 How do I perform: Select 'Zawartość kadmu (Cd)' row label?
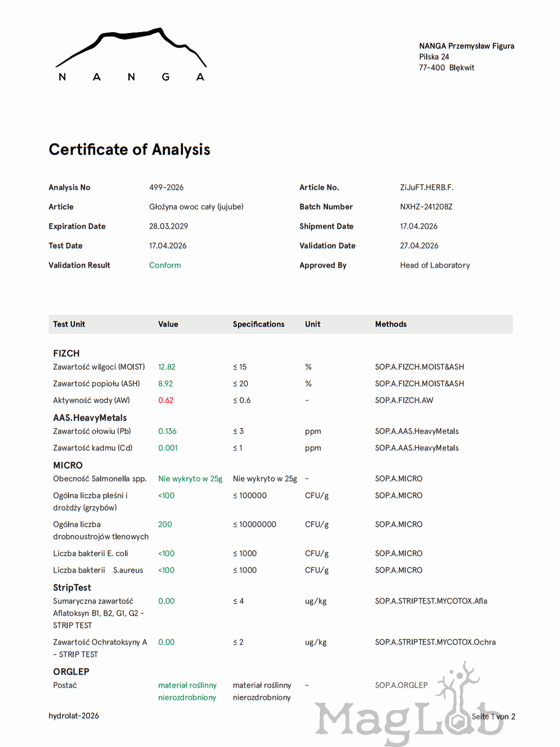[92, 448]
